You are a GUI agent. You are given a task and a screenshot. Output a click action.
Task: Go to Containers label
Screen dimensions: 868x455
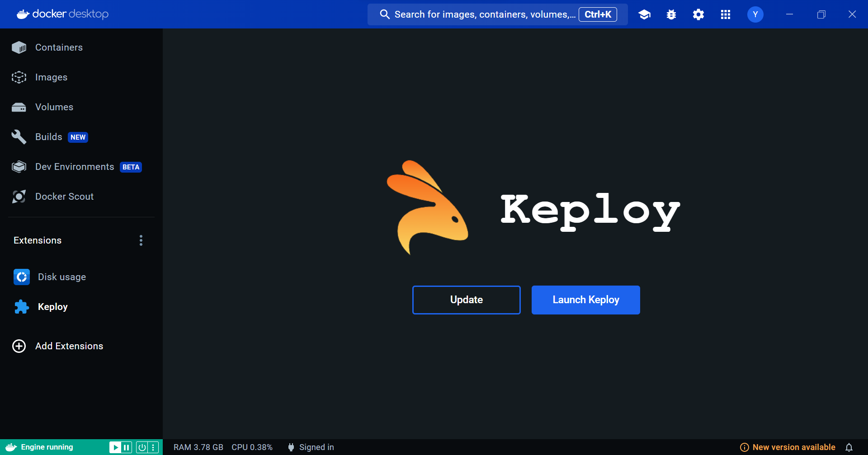(x=59, y=47)
